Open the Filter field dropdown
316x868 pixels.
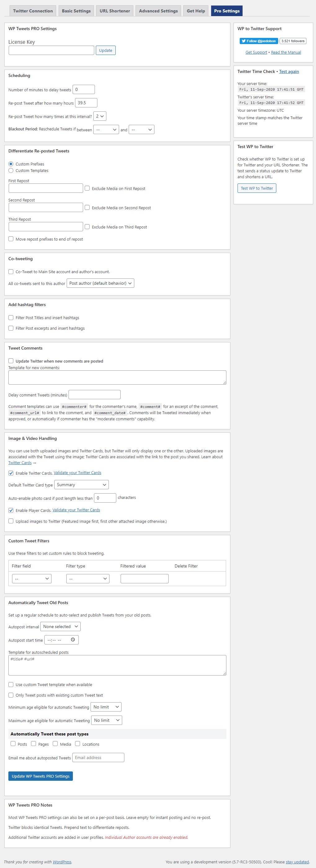click(x=32, y=579)
